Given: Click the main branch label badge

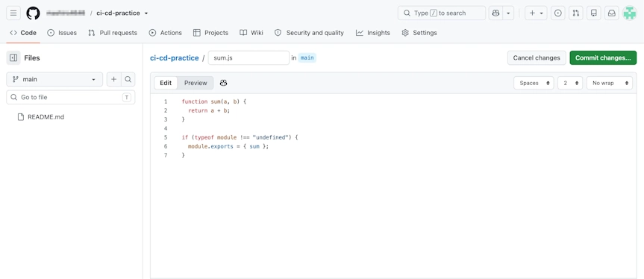Looking at the screenshot, I should pyautogui.click(x=307, y=58).
